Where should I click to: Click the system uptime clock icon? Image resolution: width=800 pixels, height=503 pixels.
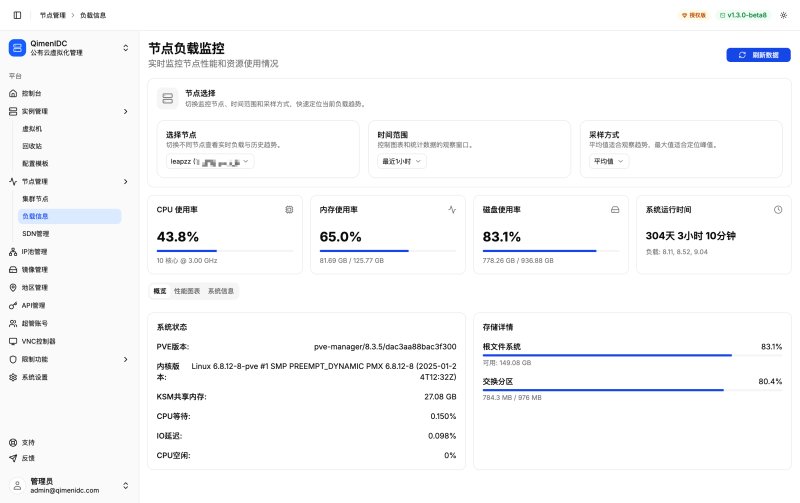778,210
